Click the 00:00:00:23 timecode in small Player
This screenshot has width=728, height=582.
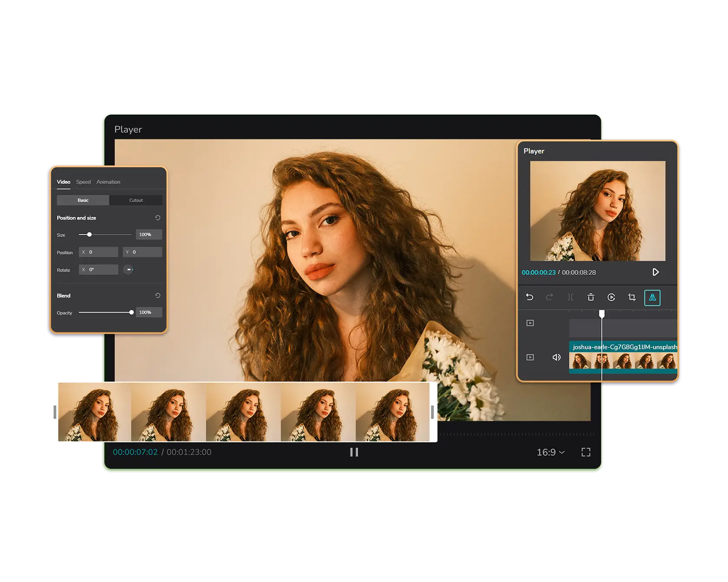pos(539,272)
